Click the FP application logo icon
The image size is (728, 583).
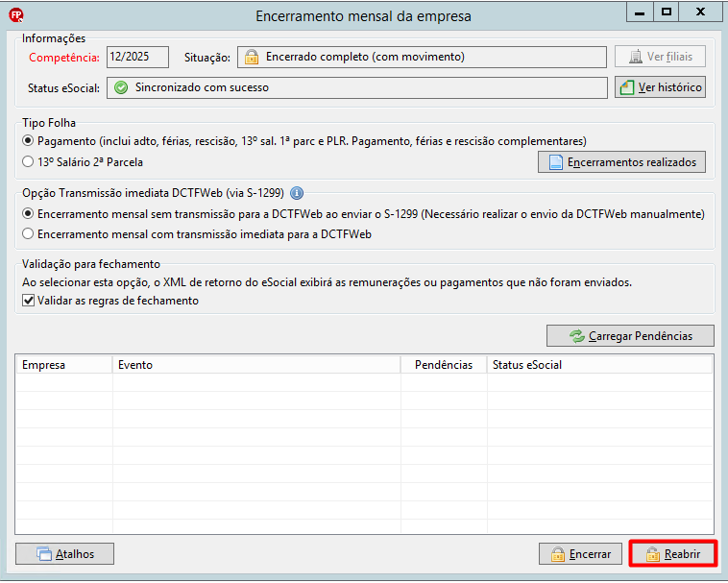[16, 15]
